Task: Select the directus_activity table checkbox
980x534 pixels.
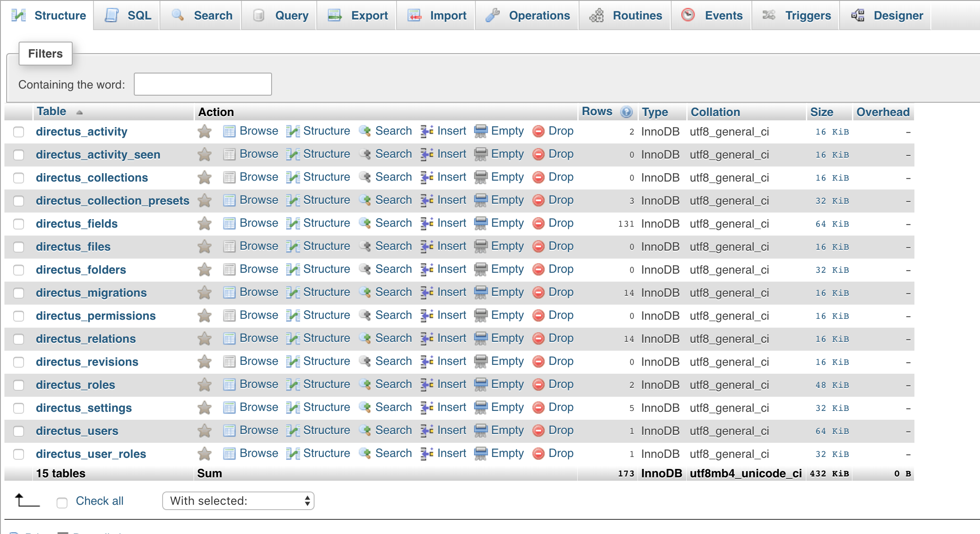Action: point(19,132)
